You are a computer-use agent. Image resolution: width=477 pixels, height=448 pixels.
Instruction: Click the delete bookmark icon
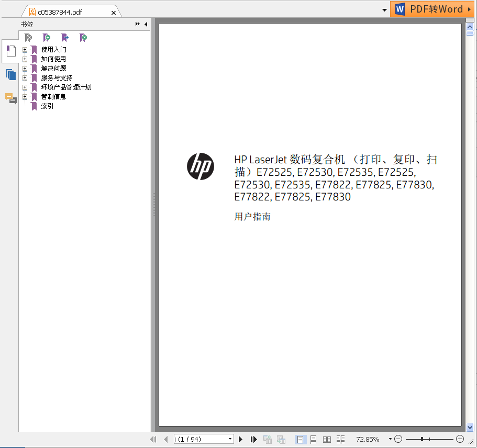28,38
